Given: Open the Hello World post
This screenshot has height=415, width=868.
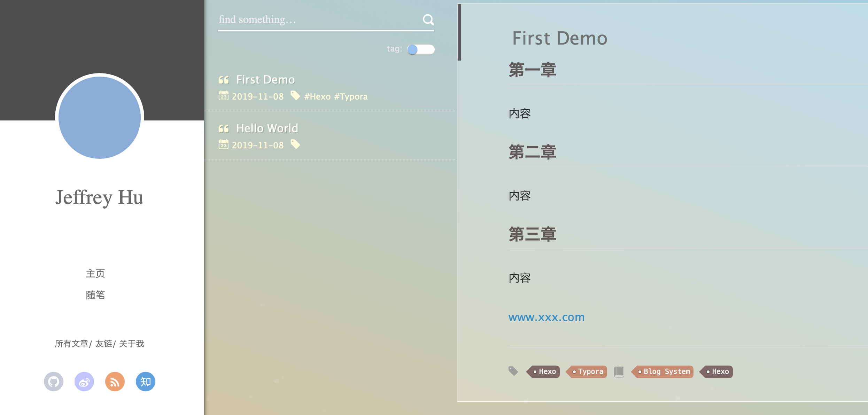Looking at the screenshot, I should coord(267,128).
